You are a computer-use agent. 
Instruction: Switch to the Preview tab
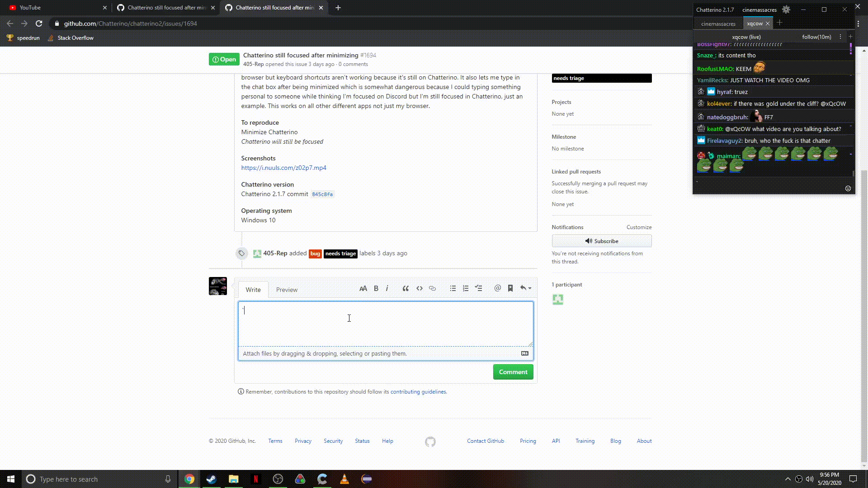[x=287, y=290]
